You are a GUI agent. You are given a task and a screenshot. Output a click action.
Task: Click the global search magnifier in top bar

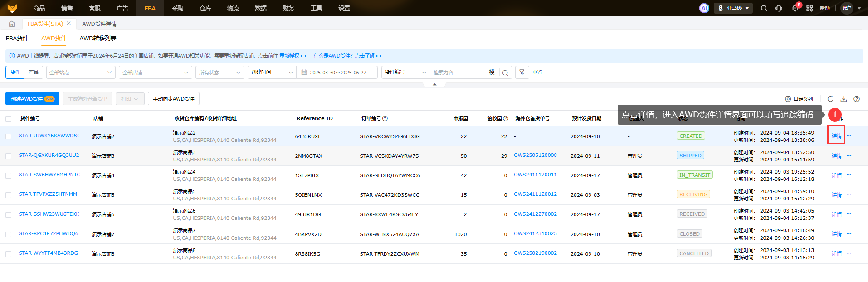pos(764,8)
